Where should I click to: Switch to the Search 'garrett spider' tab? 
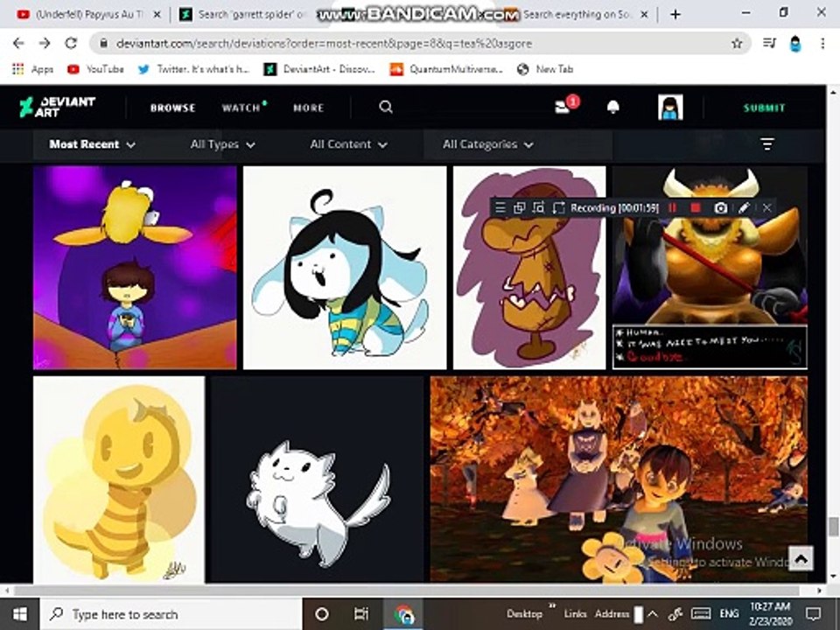[244, 15]
